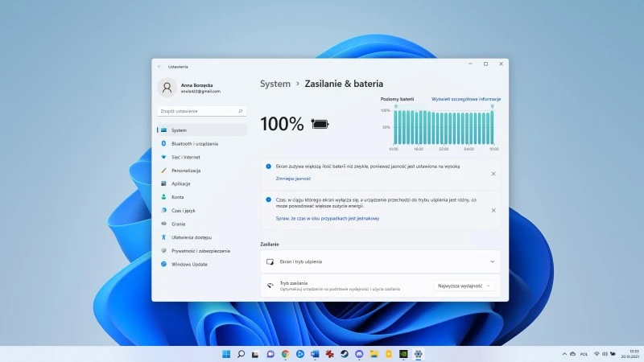Open Teams Chat from the taskbar

point(270,354)
